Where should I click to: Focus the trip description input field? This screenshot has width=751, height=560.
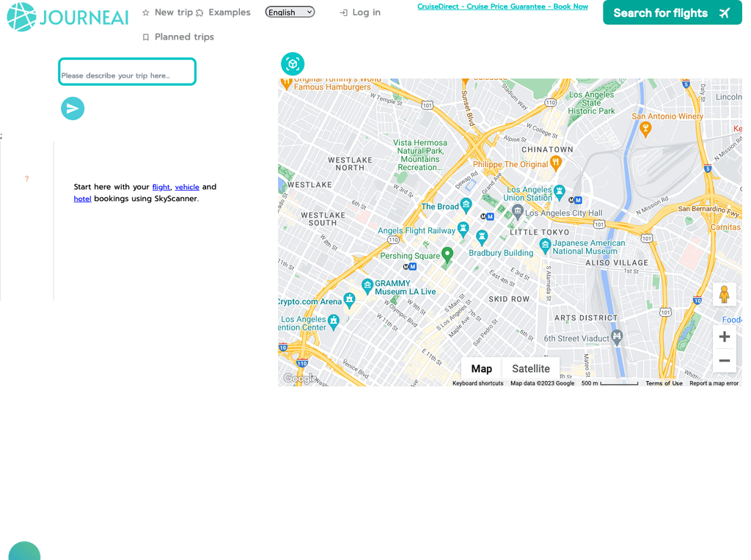coord(128,72)
